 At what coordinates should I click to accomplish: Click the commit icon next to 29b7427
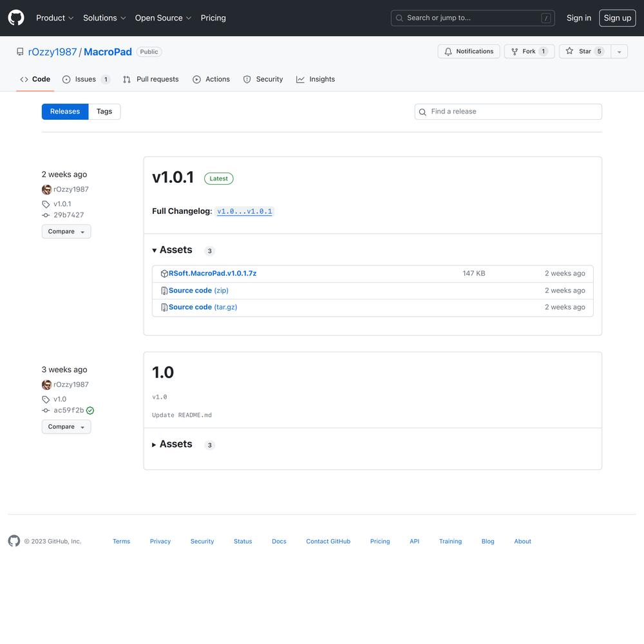46,215
